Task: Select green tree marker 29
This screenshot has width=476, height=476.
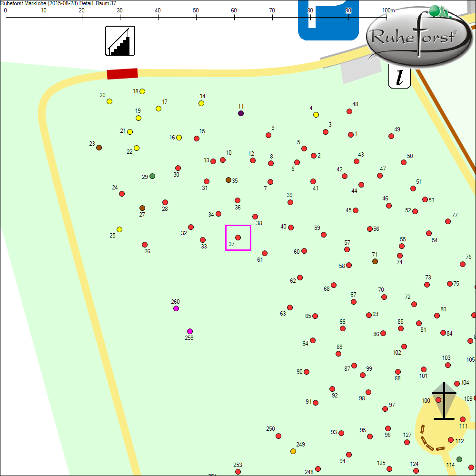Action: click(152, 176)
